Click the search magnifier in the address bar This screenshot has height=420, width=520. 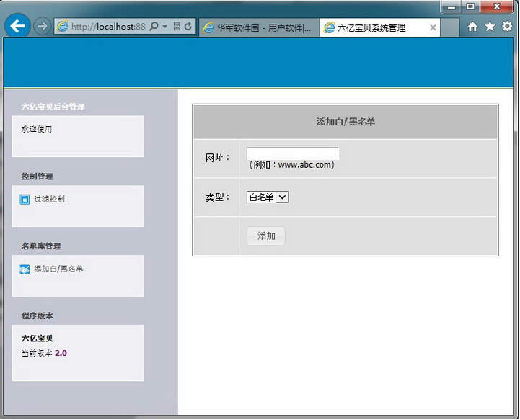tap(154, 27)
